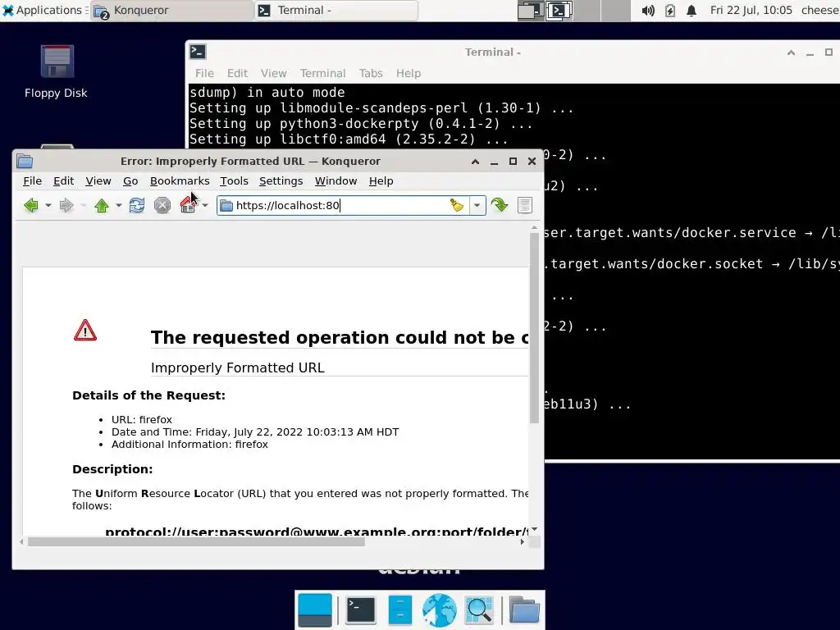The width and height of the screenshot is (840, 630).
Task: Open the Back history dropdown arrow
Action: tap(48, 205)
